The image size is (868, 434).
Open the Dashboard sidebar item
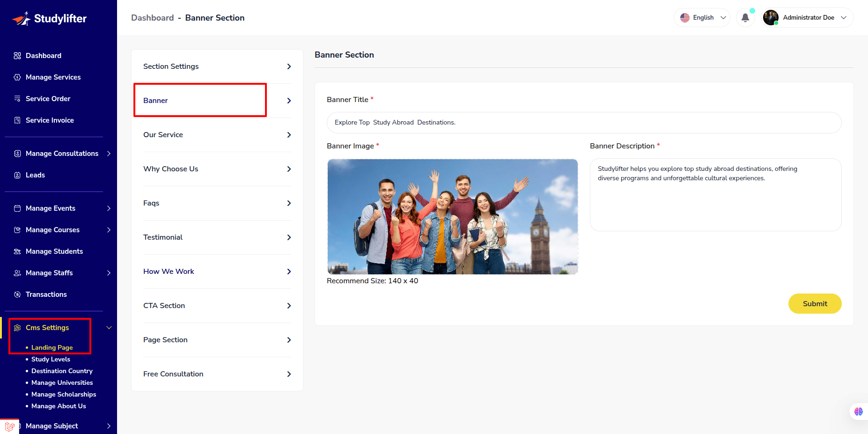[x=44, y=56]
